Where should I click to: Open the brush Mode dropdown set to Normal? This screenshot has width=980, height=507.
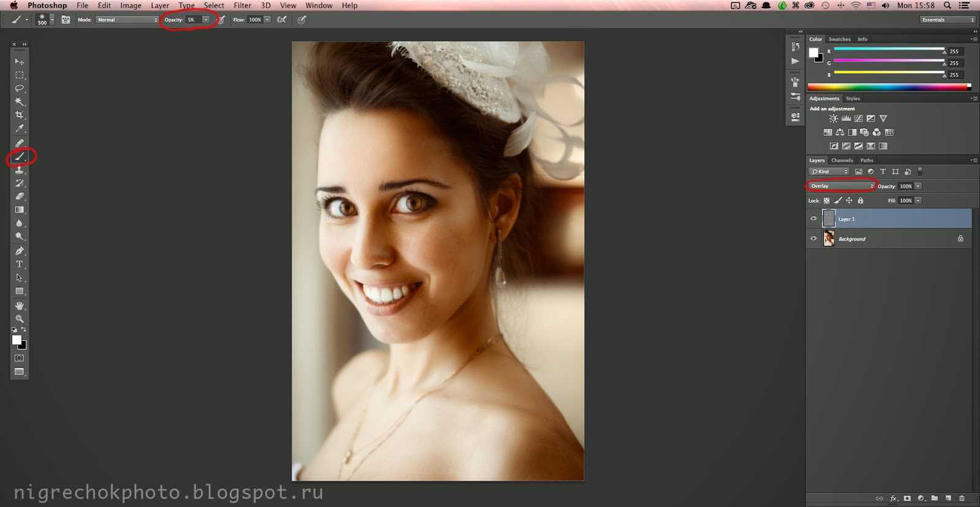tap(127, 20)
